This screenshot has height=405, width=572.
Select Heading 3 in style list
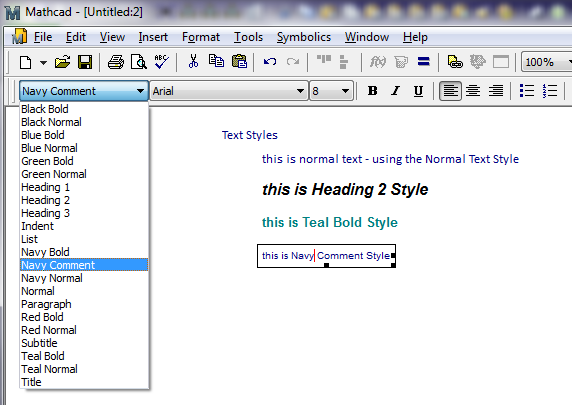(84, 213)
